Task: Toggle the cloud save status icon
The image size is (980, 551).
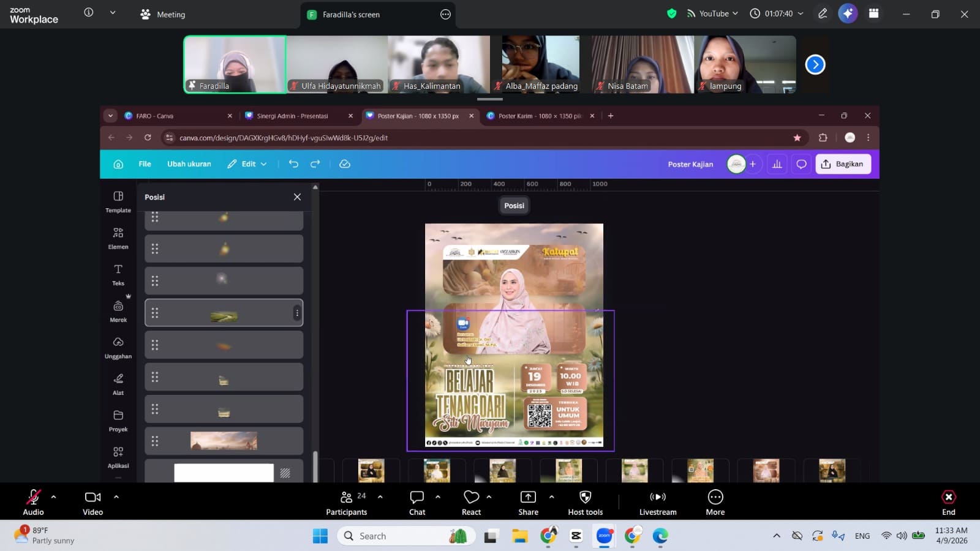Action: [x=345, y=164]
